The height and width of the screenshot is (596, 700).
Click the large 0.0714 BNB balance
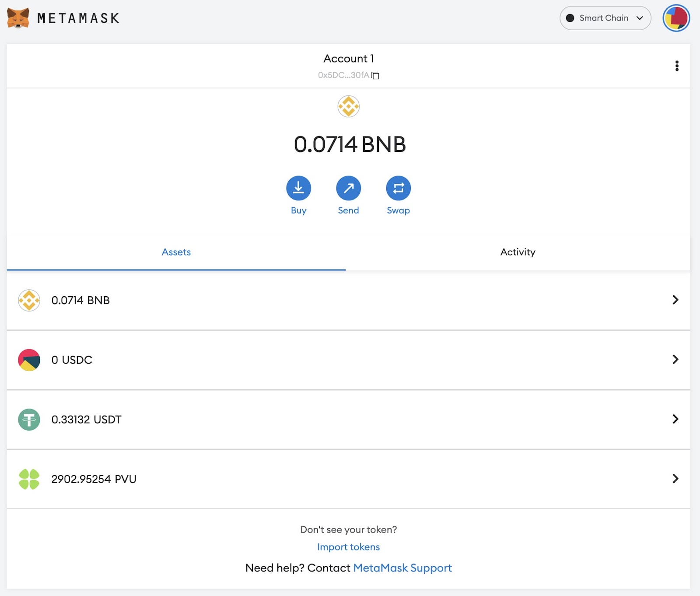350,144
